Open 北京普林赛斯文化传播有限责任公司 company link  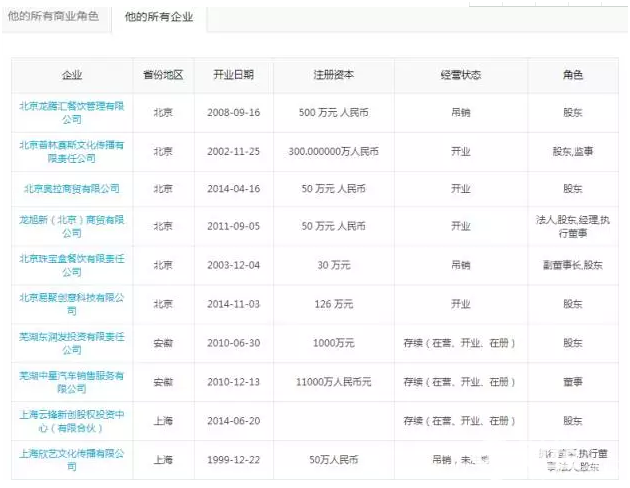pos(72,151)
